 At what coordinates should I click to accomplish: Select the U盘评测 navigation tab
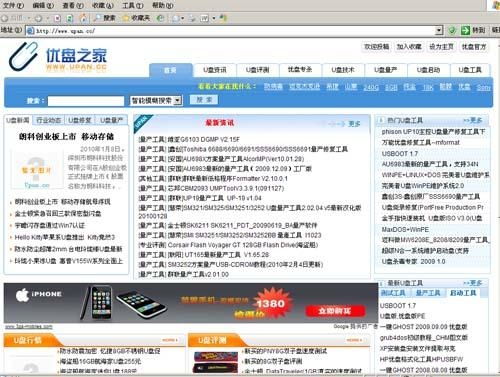pyautogui.click(x=257, y=70)
